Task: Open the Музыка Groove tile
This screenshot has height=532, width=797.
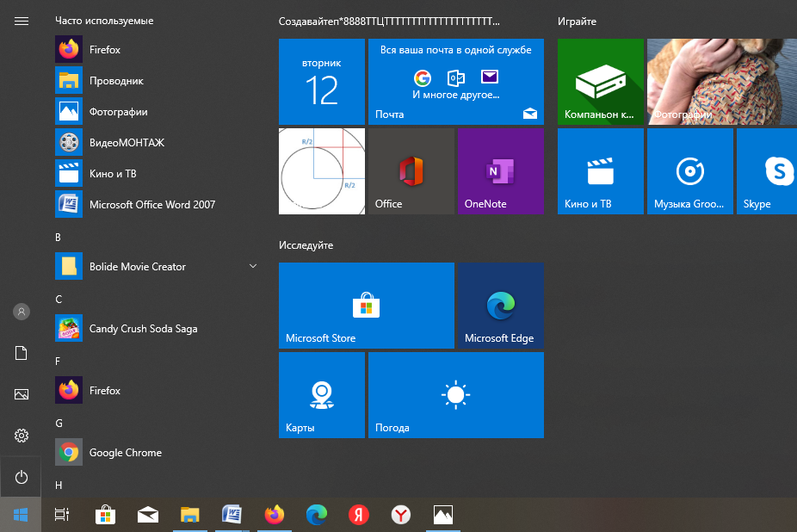Action: coord(689,171)
